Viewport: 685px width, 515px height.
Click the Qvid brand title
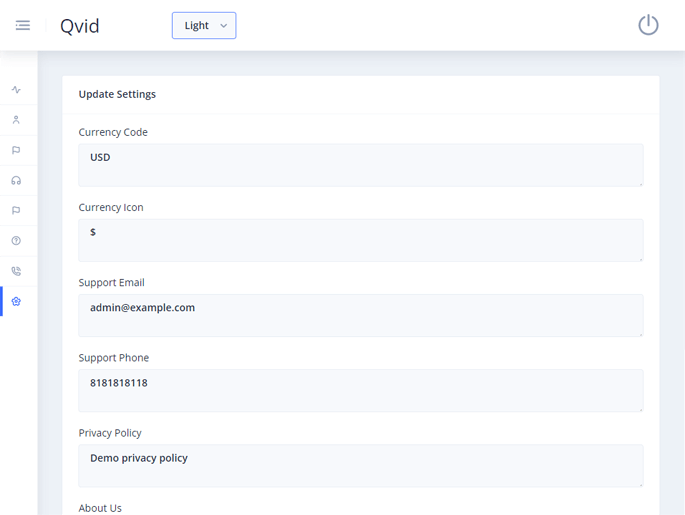80,26
